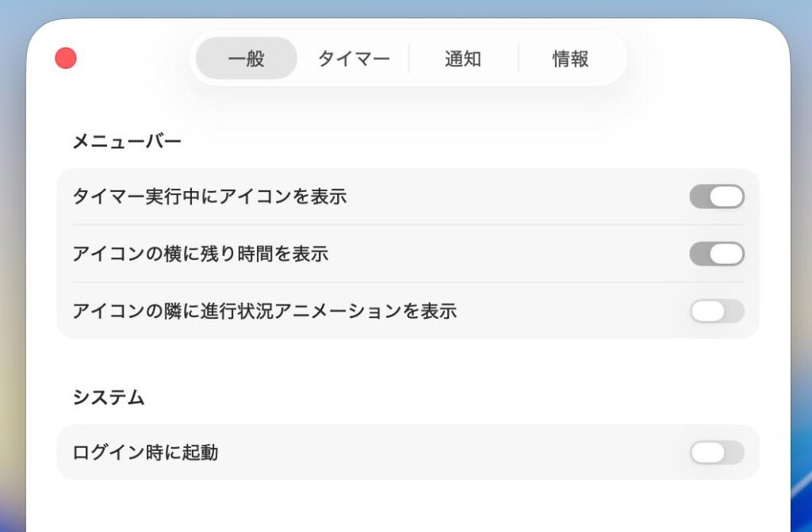Select the 一般 tab
Image resolution: width=812 pixels, height=532 pixels.
tap(247, 59)
